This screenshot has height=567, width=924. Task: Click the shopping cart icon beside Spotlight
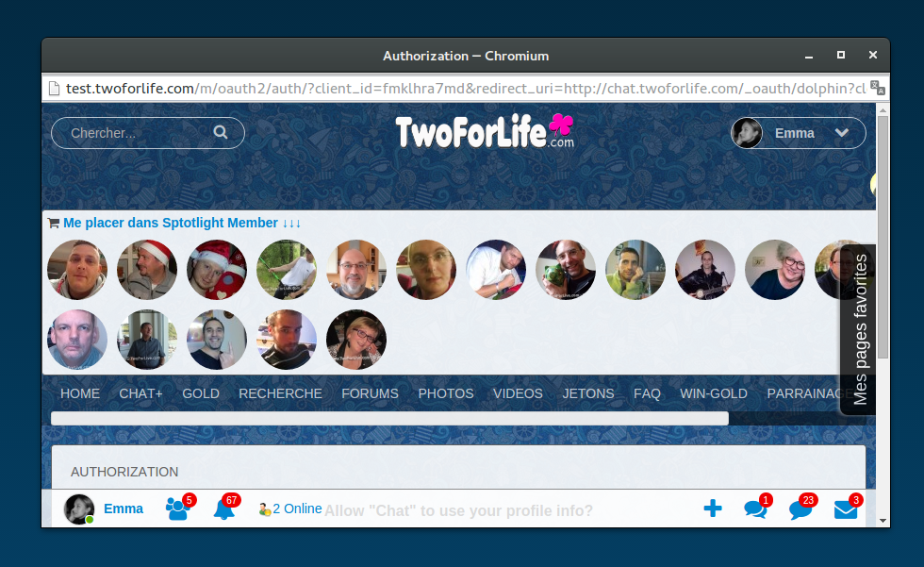click(54, 223)
